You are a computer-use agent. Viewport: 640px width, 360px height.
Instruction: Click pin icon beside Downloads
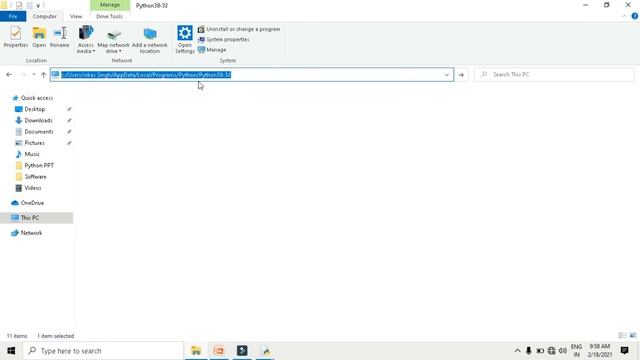[69, 120]
